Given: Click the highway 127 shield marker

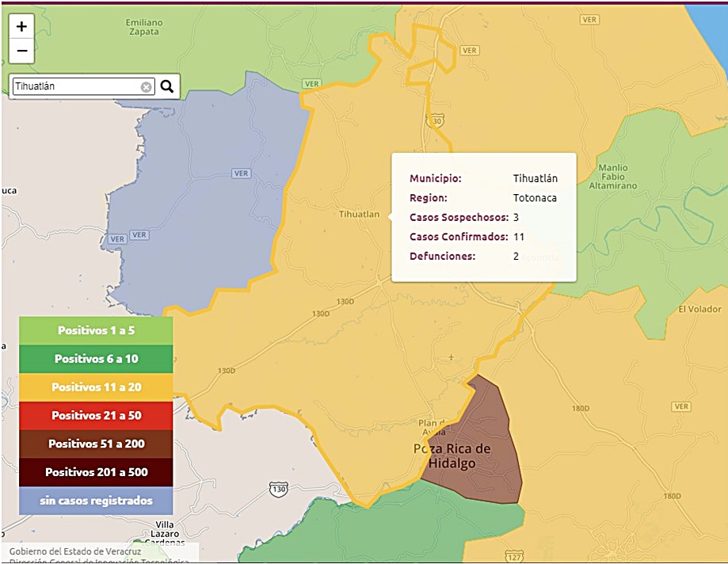Looking at the screenshot, I should (514, 557).
